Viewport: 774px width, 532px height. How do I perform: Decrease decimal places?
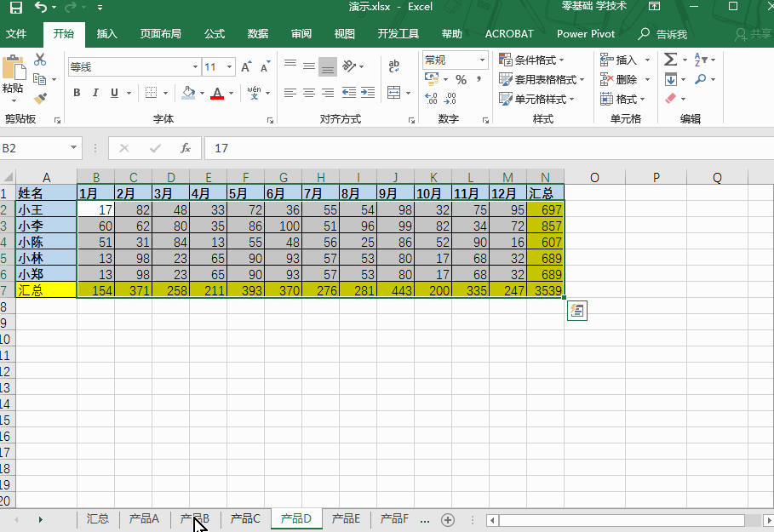tap(450, 99)
